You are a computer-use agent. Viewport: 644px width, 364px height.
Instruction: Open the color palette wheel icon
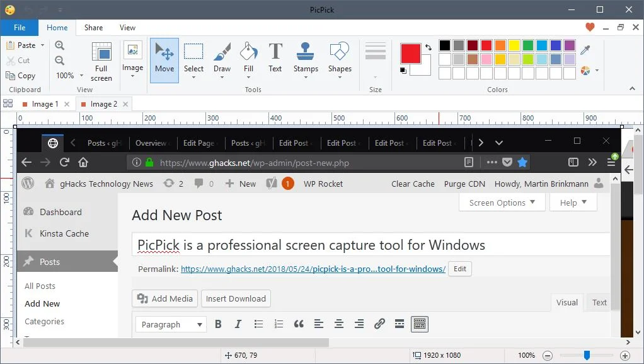click(x=585, y=71)
